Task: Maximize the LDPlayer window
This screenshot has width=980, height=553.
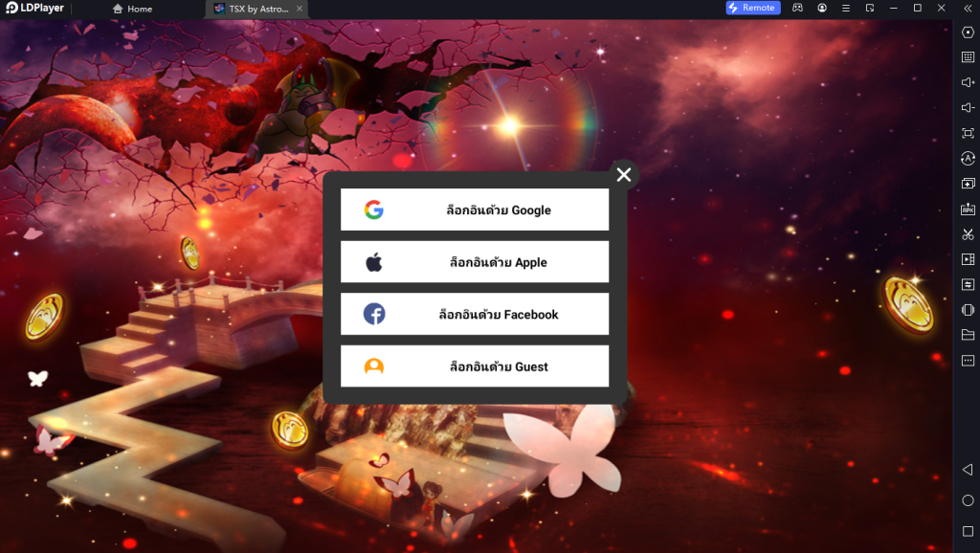Action: click(918, 8)
